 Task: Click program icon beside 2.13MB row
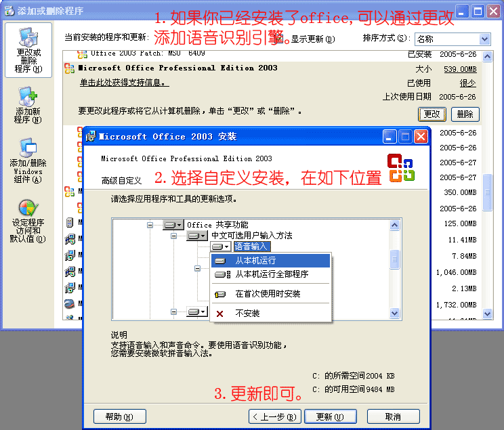coord(70,288)
